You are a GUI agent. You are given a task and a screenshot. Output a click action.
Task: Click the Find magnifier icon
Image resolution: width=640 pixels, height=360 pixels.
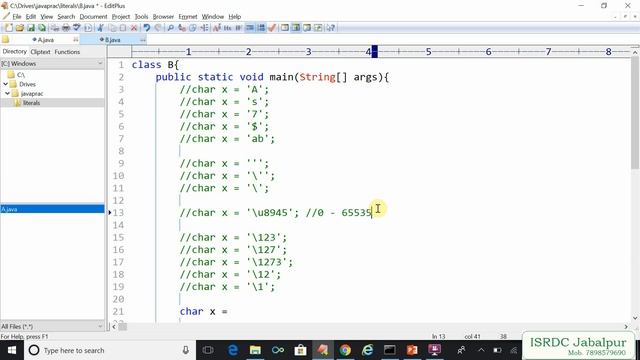[171, 28]
